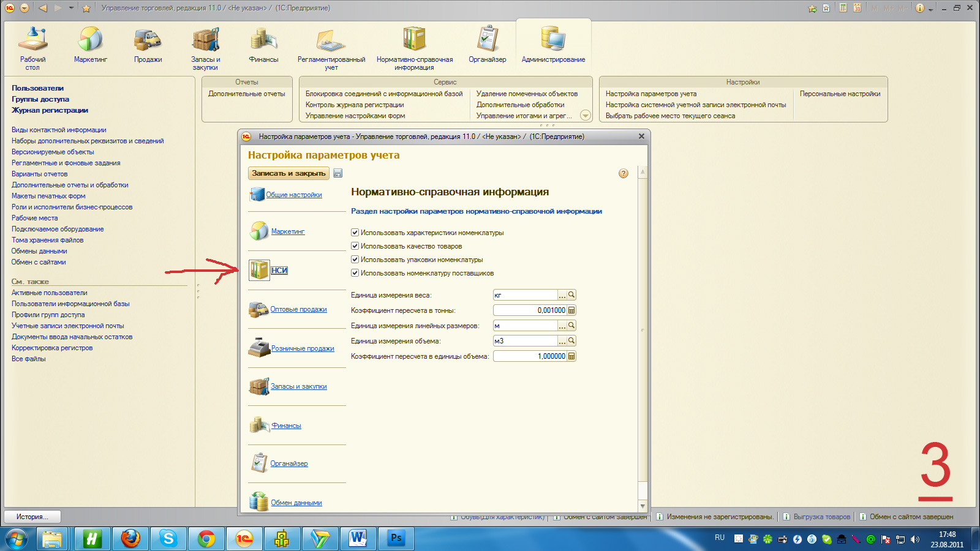
Task: Expand the Сервис panel with round arrow
Action: (x=586, y=116)
